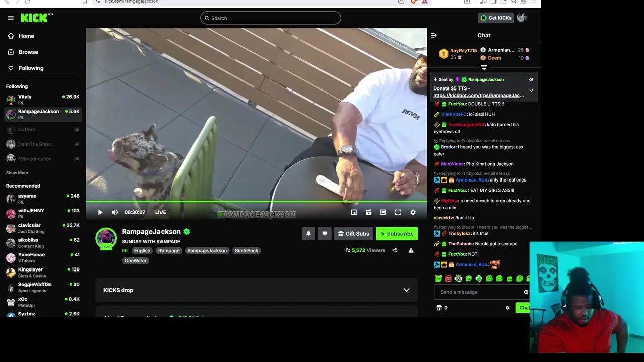Open Get KICKs purchase button
Screen dimensions: 644x362
tap(496, 18)
